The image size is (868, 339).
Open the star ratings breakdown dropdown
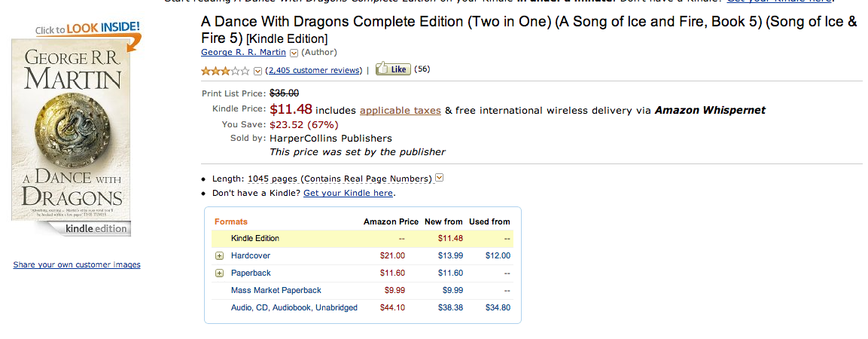258,71
